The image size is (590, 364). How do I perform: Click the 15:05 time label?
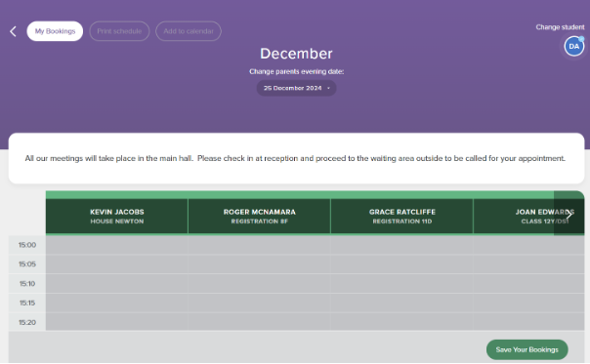[27, 264]
